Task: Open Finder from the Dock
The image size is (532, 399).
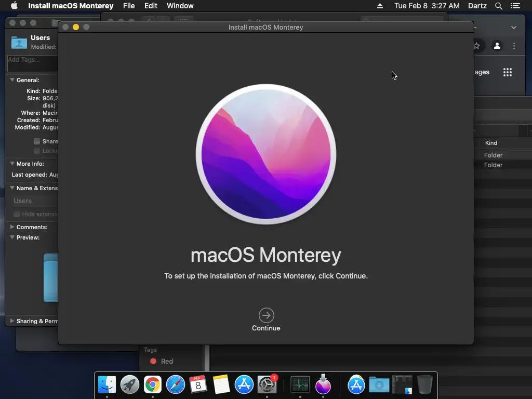Action: click(107, 385)
